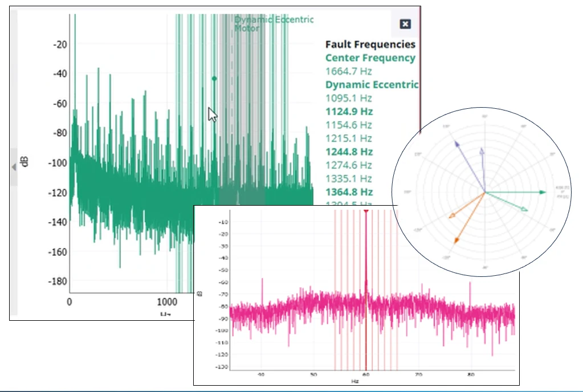Collapse the side panel with left arrow

coord(14,166)
